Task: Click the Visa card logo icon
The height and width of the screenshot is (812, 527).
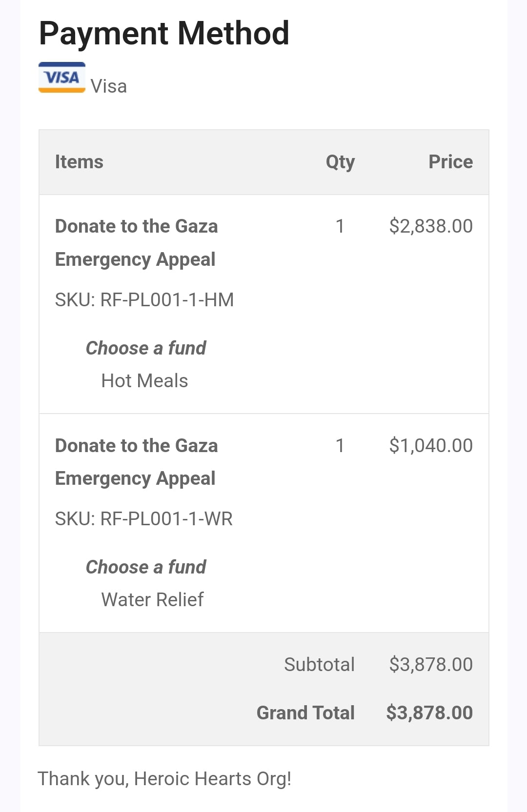Action: [x=62, y=78]
